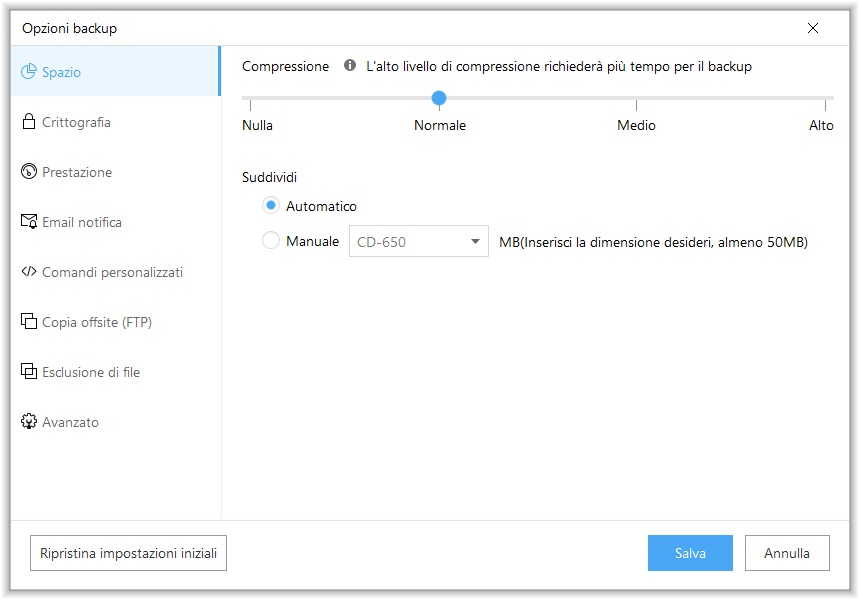The width and height of the screenshot is (860, 600).
Task: Open the CD-650 size dropdown
Action: point(418,241)
